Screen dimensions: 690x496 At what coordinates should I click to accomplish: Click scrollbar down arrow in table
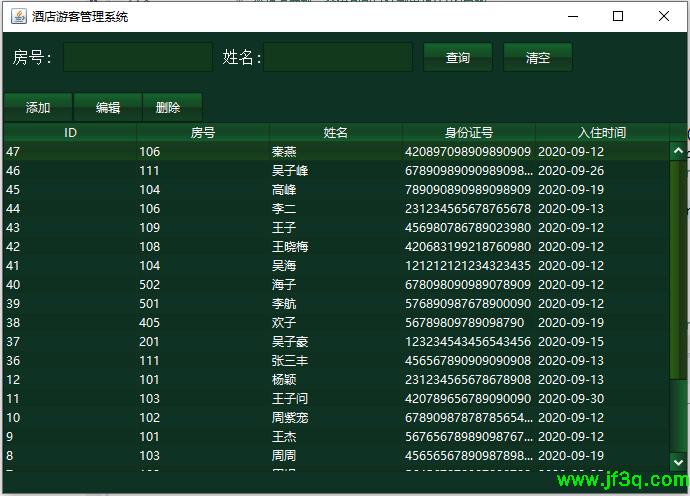678,463
